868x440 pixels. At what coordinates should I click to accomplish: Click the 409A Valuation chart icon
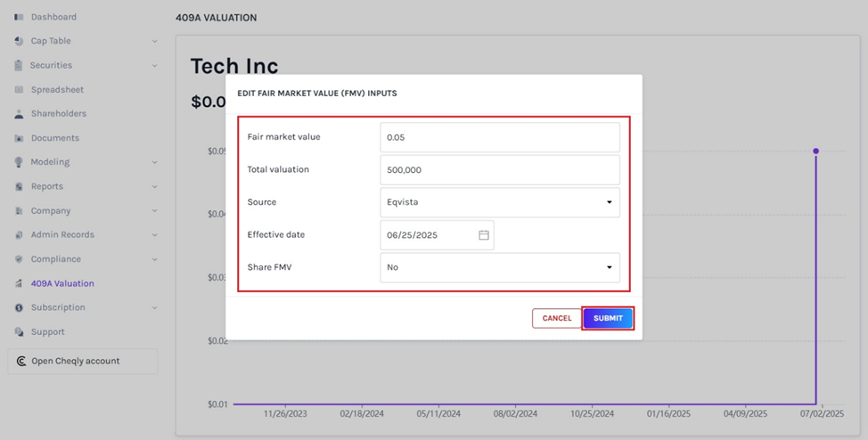(x=19, y=283)
